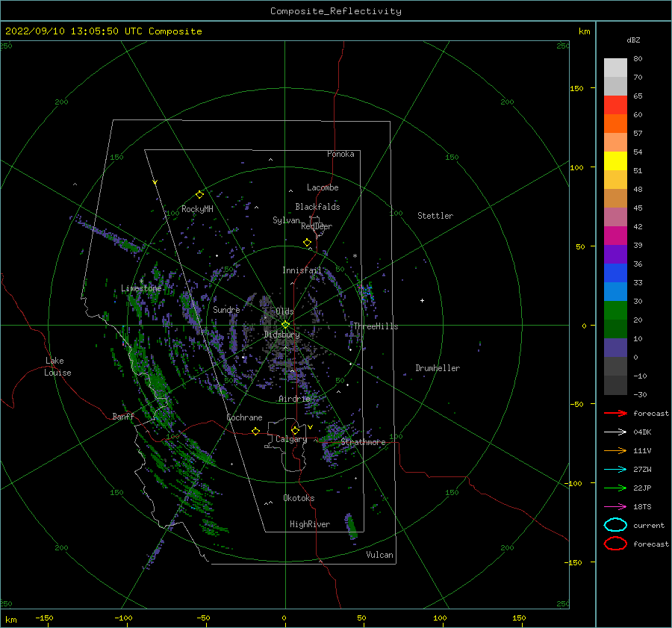The height and width of the screenshot is (628, 672).
Task: Click the Airdrie city label
Action: tap(294, 399)
